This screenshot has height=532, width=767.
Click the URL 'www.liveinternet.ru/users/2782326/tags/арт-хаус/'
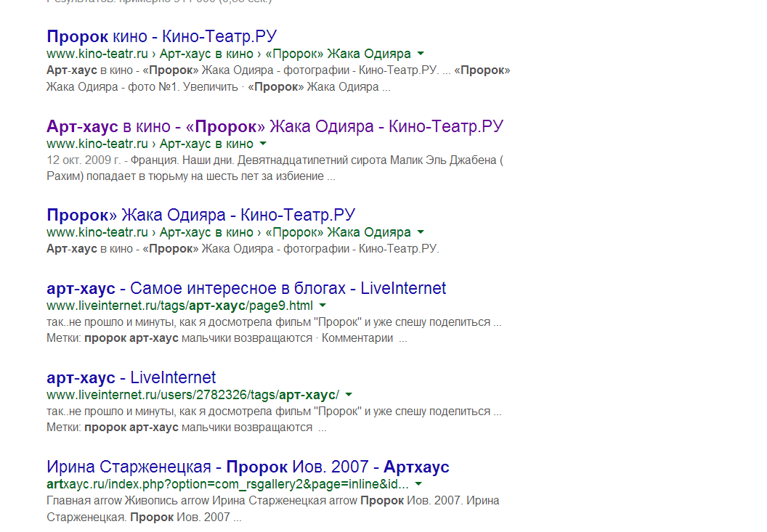click(192, 395)
